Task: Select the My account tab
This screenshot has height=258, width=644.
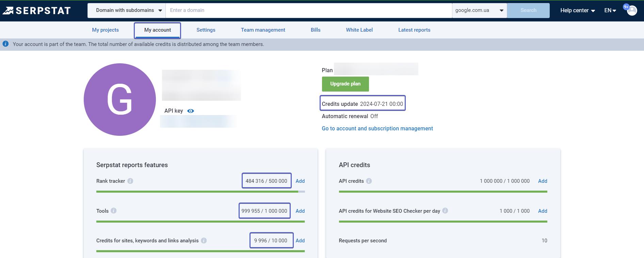Action: pyautogui.click(x=158, y=30)
